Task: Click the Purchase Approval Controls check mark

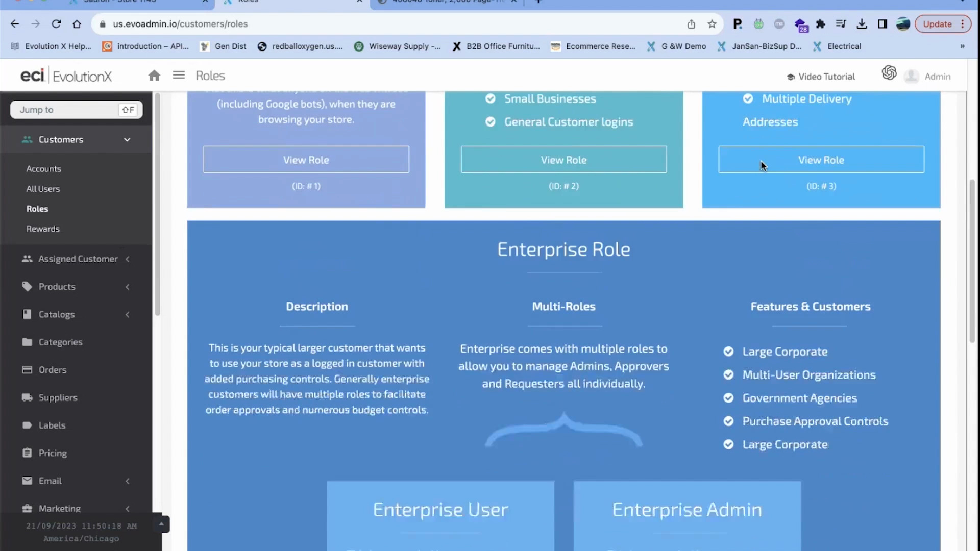Action: pyautogui.click(x=728, y=421)
